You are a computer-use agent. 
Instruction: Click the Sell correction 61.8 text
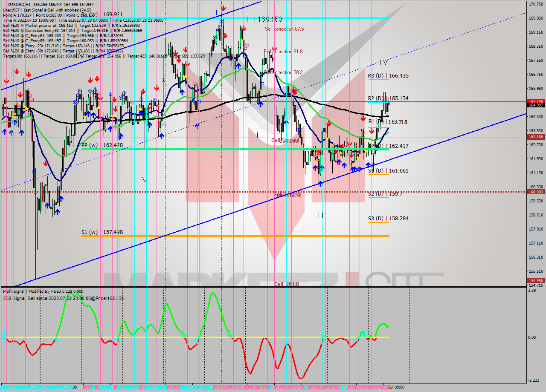tap(283, 52)
